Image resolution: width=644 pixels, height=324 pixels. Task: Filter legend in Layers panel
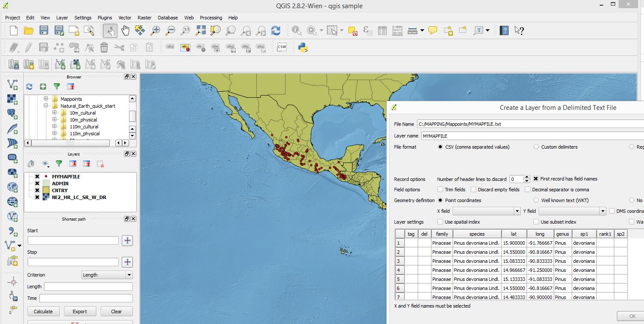click(59, 164)
